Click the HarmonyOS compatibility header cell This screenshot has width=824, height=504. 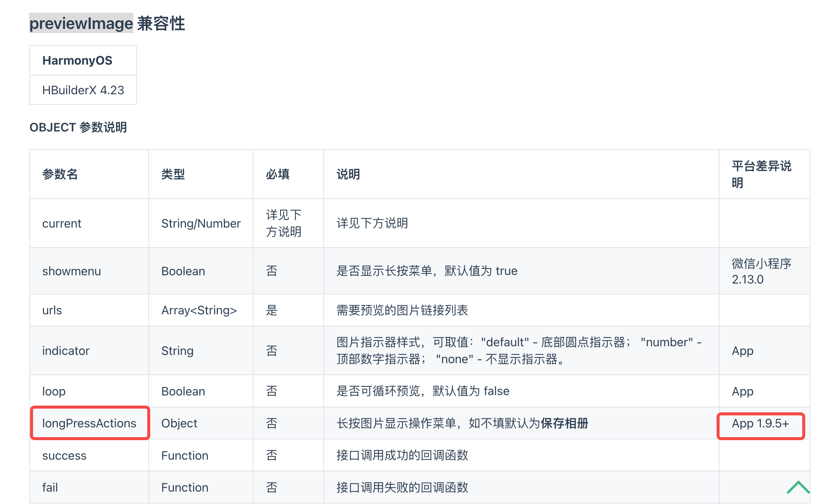click(x=77, y=60)
